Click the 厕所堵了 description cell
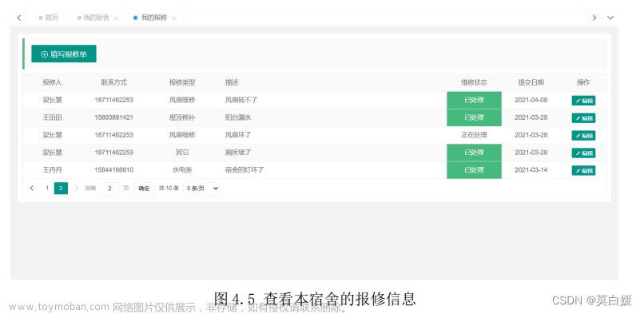 coord(238,153)
